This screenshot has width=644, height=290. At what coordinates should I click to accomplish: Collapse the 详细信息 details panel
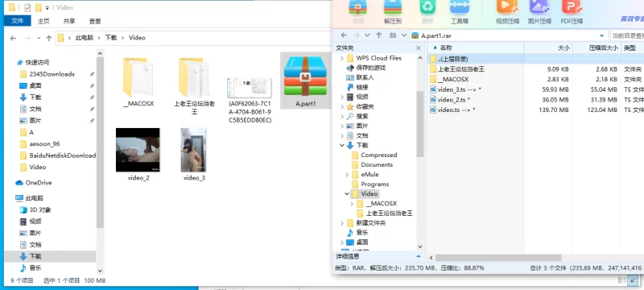click(419, 256)
